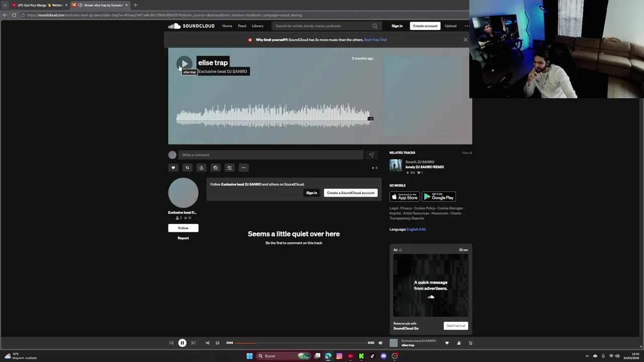Image resolution: width=644 pixels, height=362 pixels.
Task: Play the elise trap track from hero
Action: 184,63
